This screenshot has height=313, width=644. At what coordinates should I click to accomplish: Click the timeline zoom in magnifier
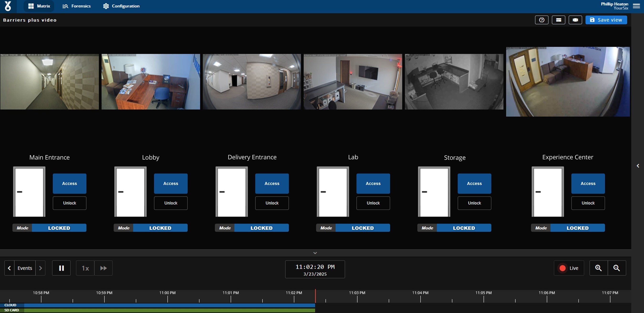pos(598,268)
